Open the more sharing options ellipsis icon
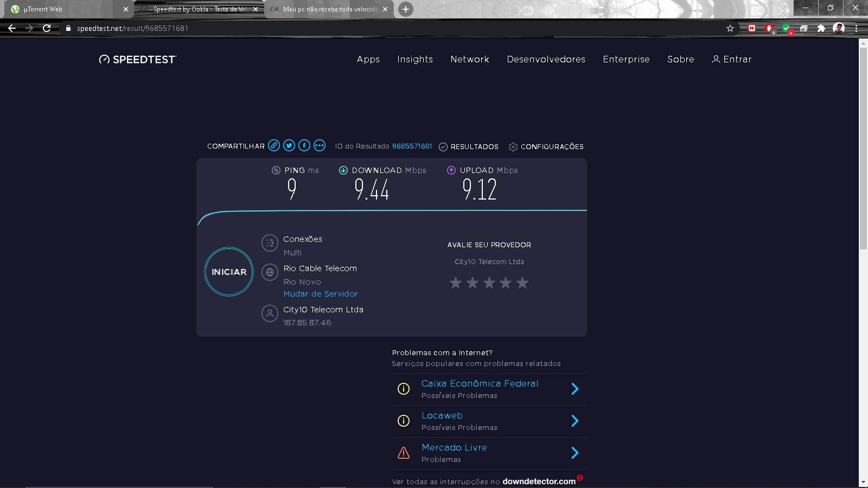Screen dimensions: 868x488 (x=320, y=145)
